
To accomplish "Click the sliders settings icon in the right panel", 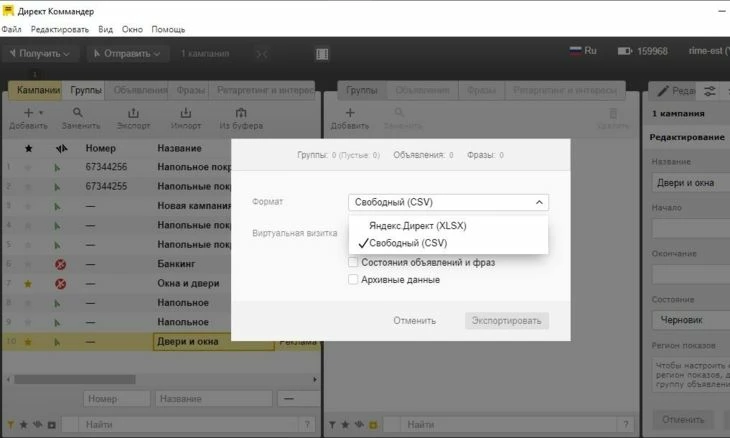I will 710,91.
